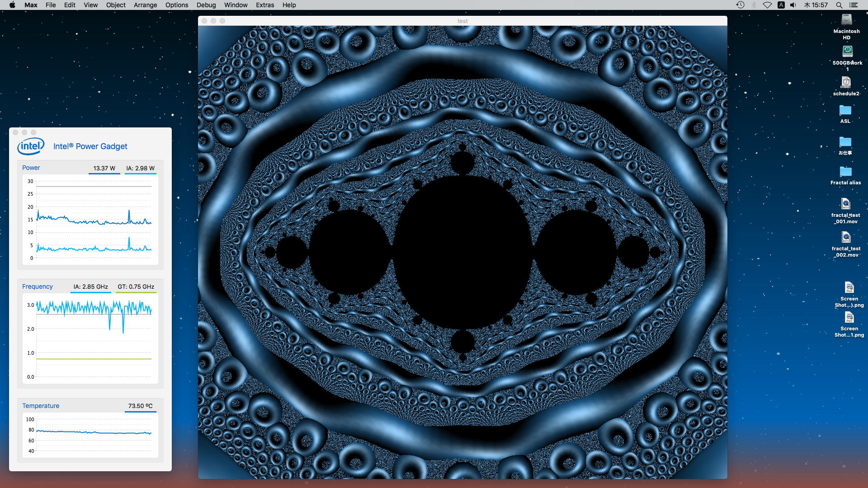
Task: Select the schedule2 file on the desktop
Action: point(846,83)
